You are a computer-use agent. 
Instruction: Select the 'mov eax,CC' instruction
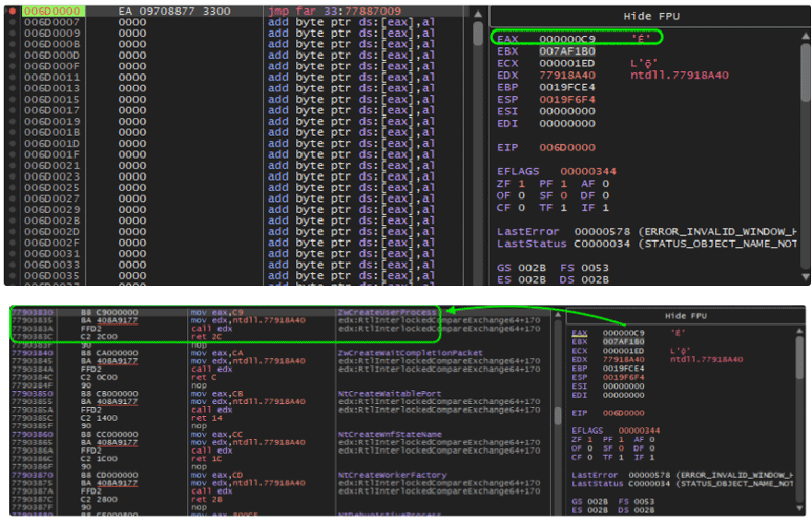217,435
